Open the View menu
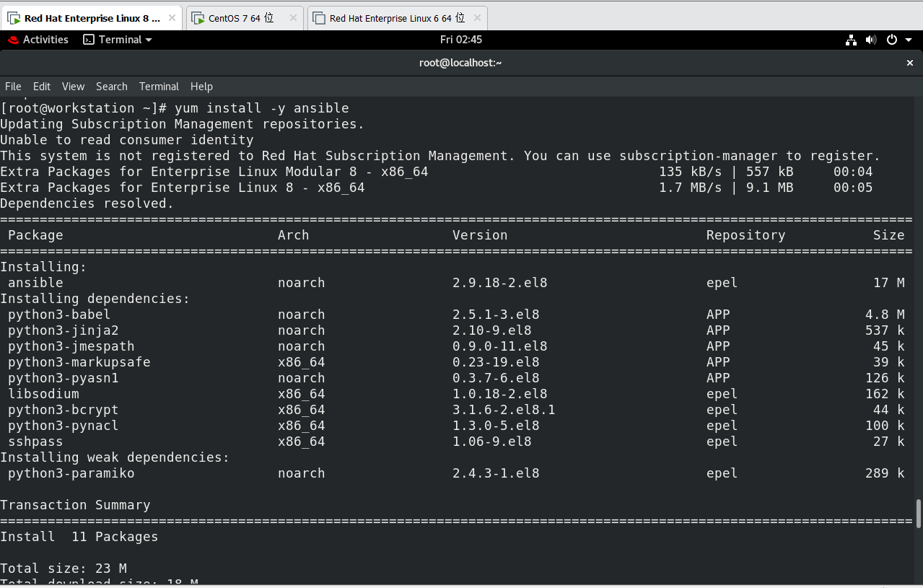The image size is (923, 588). point(73,87)
